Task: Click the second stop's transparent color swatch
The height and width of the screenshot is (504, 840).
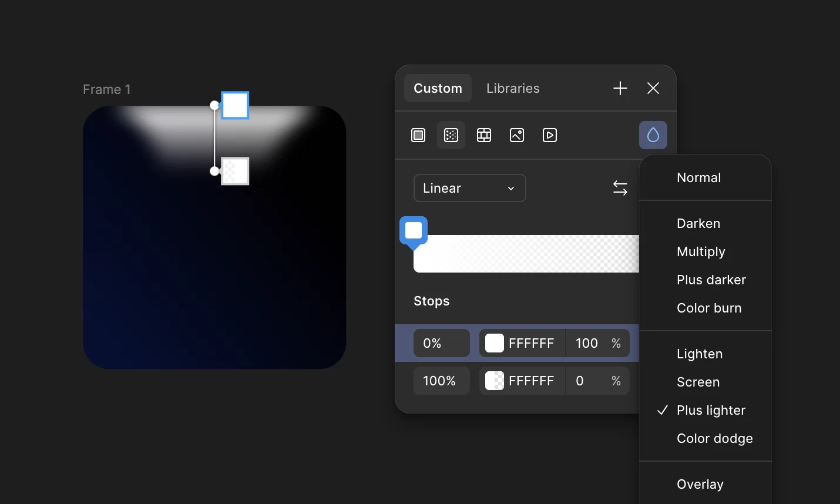Action: (x=495, y=381)
